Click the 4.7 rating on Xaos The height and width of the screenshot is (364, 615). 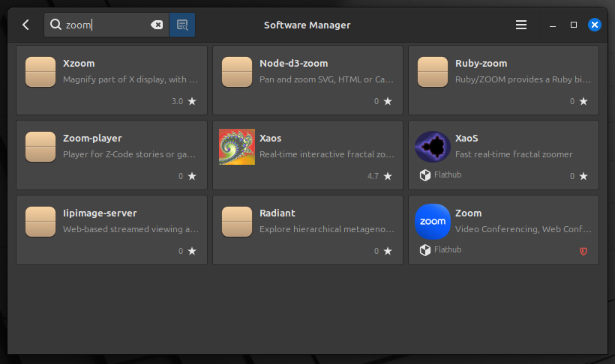[x=373, y=176]
